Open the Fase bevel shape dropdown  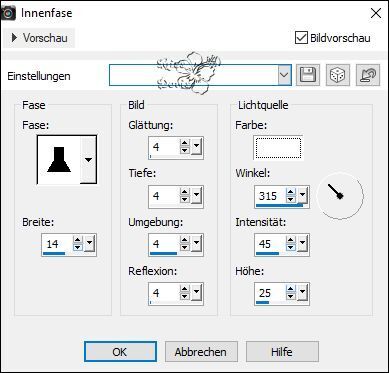88,160
